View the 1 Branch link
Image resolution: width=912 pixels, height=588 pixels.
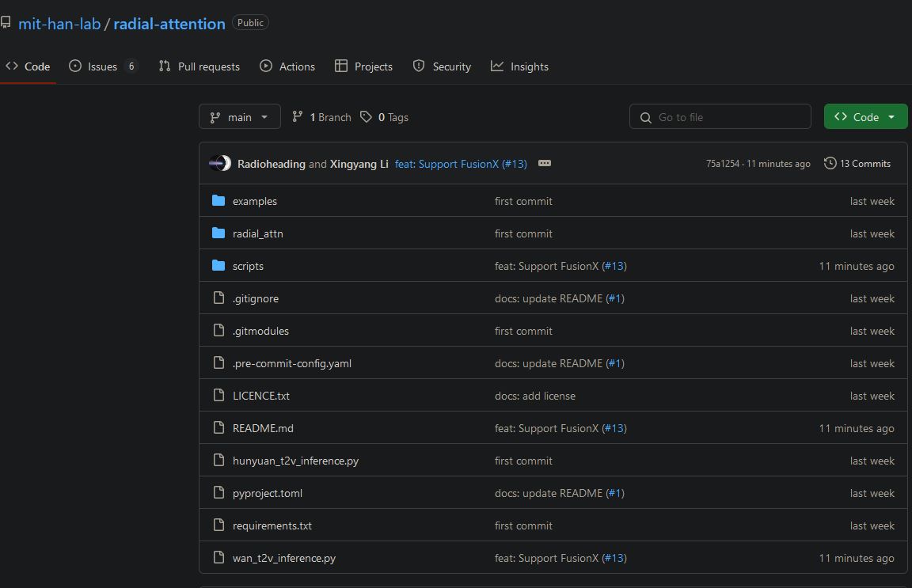coord(321,117)
